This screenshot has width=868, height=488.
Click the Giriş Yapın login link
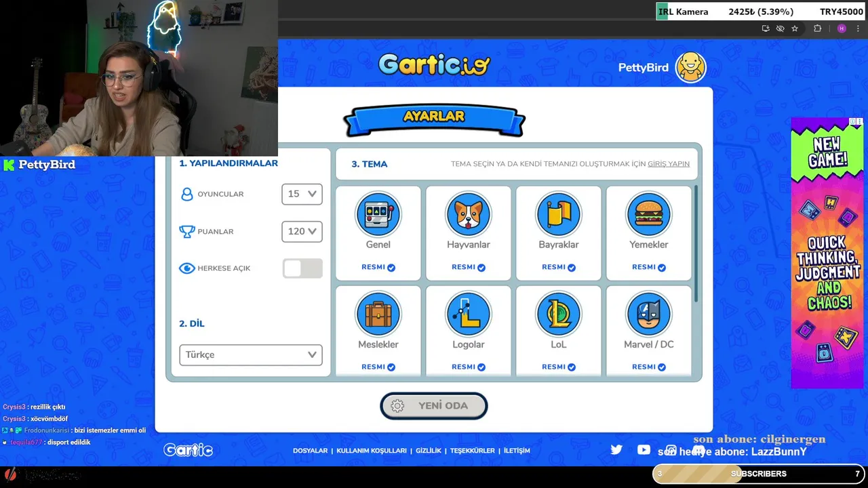tap(669, 164)
